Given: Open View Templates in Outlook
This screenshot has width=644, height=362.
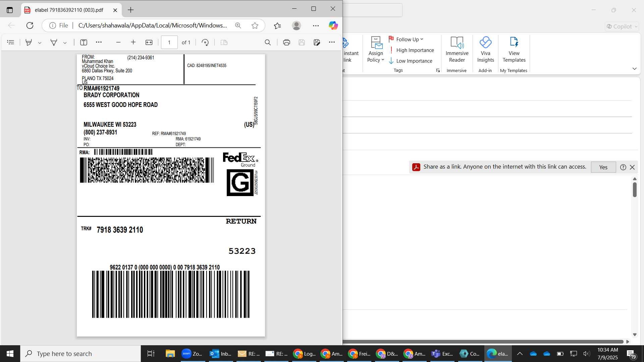Looking at the screenshot, I should [514, 50].
